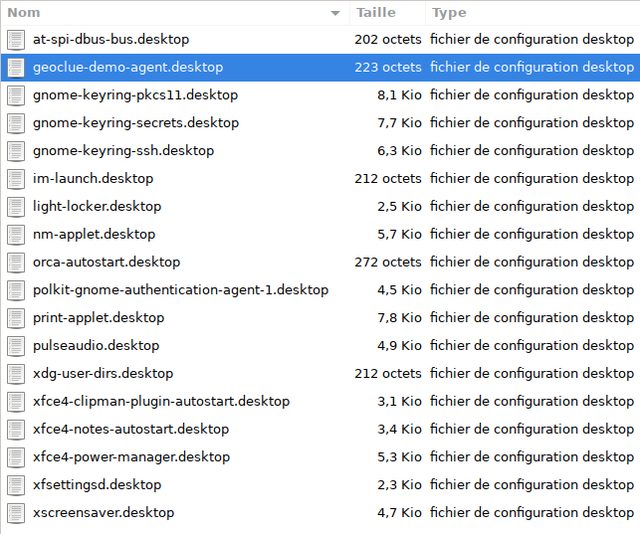Select the polkit-gnome-authentication-agent-1.desktop file name
Image resolution: width=640 pixels, height=534 pixels.
[180, 290]
